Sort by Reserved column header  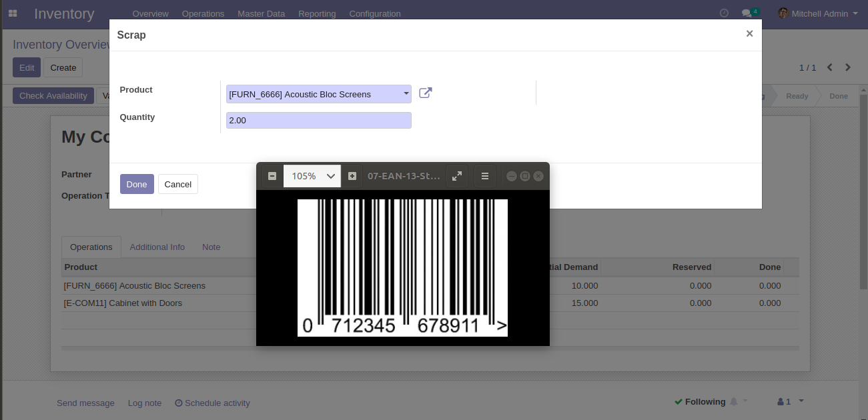pyautogui.click(x=692, y=267)
